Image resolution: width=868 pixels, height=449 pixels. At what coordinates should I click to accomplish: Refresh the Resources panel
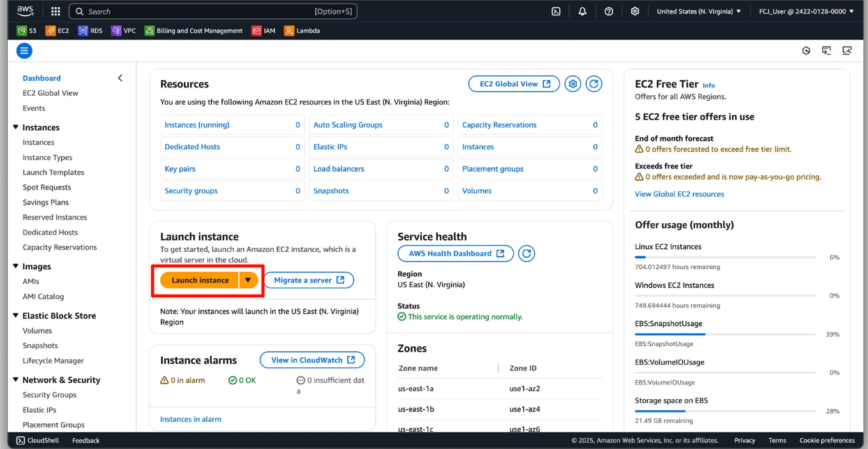pyautogui.click(x=594, y=84)
